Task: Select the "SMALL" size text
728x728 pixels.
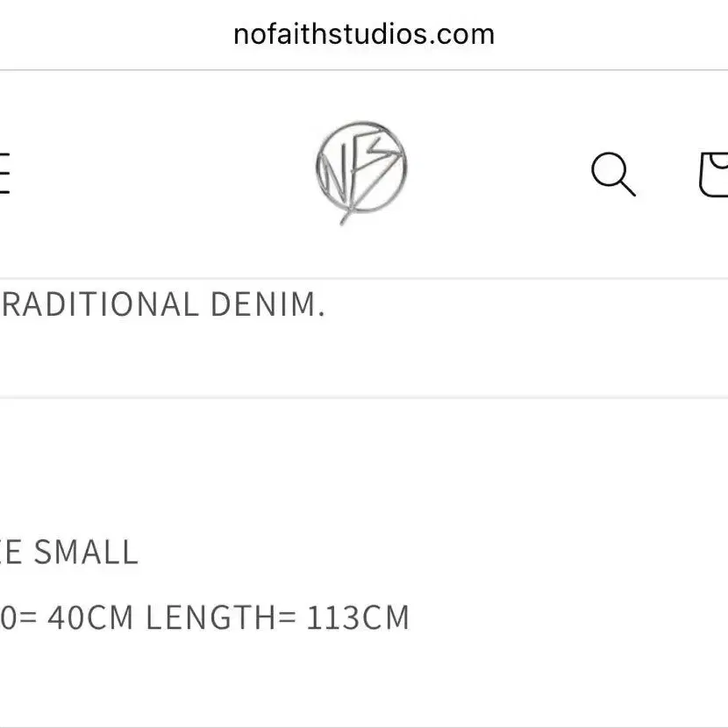Action: pos(86,552)
